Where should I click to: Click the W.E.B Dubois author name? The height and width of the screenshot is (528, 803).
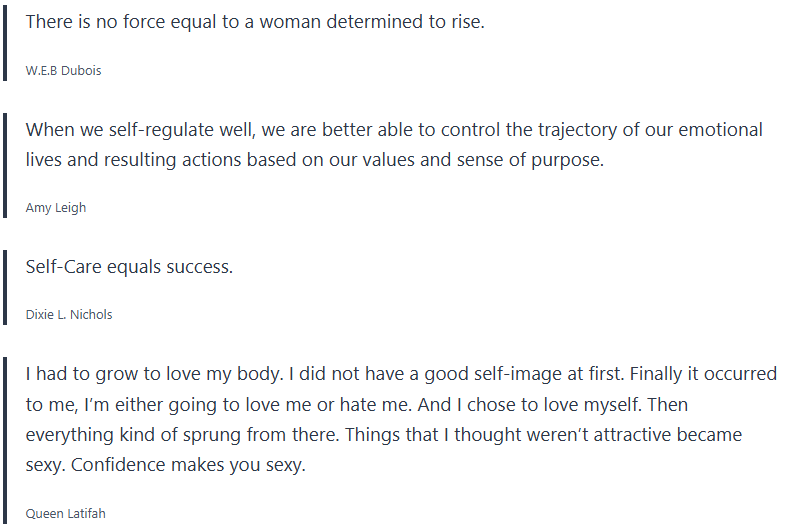[63, 71]
